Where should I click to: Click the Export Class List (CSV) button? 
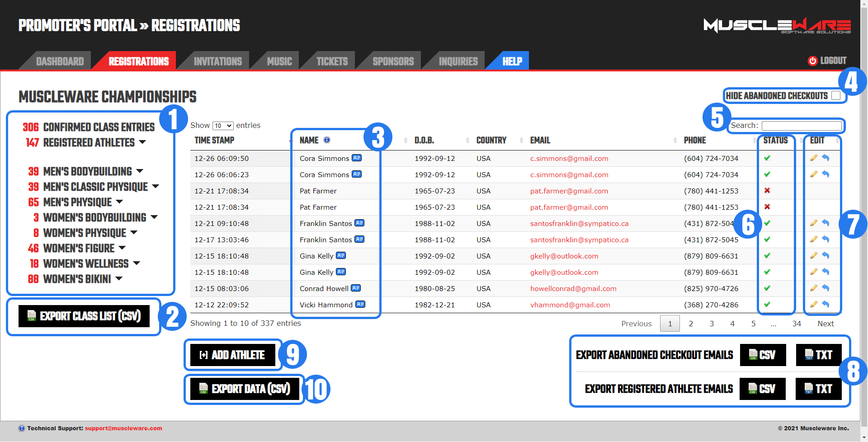pos(84,316)
